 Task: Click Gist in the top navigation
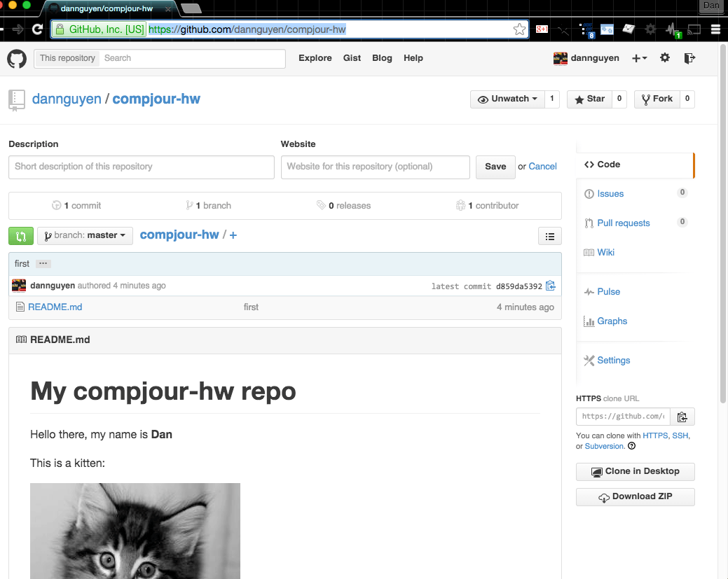(x=352, y=58)
